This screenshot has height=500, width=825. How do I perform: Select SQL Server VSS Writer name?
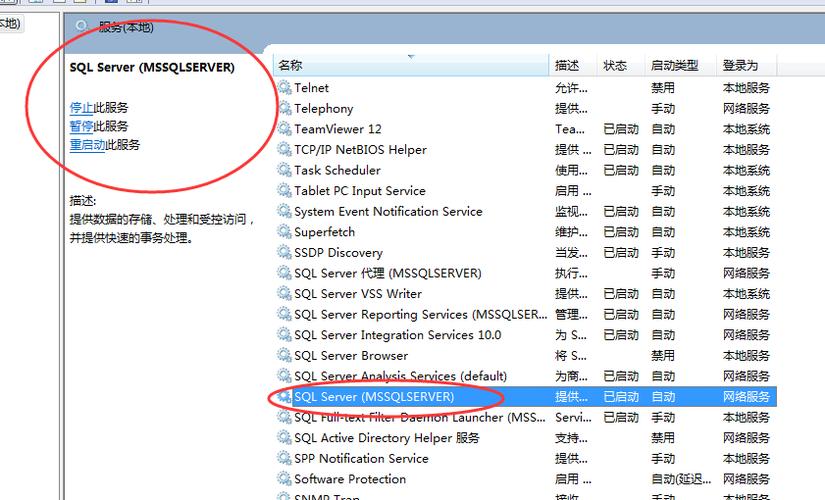pyautogui.click(x=358, y=294)
